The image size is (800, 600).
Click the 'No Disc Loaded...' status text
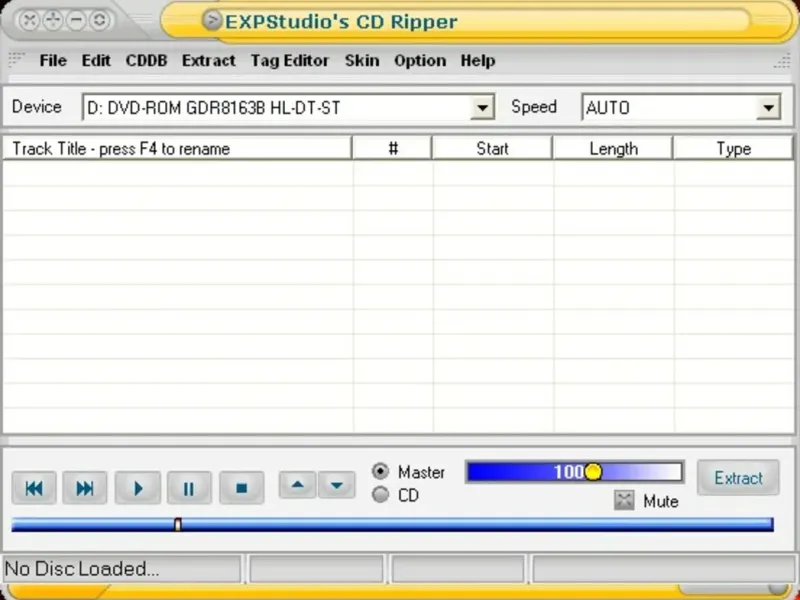point(82,569)
